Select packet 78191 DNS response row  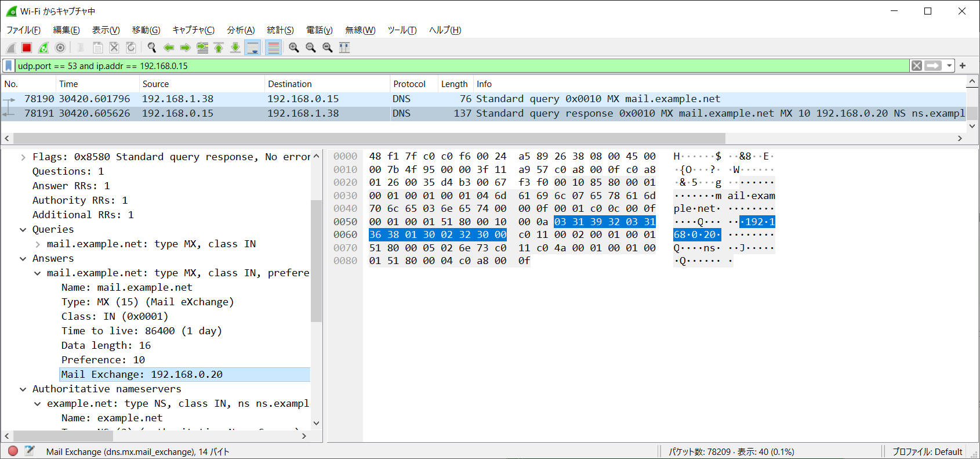[484, 114]
